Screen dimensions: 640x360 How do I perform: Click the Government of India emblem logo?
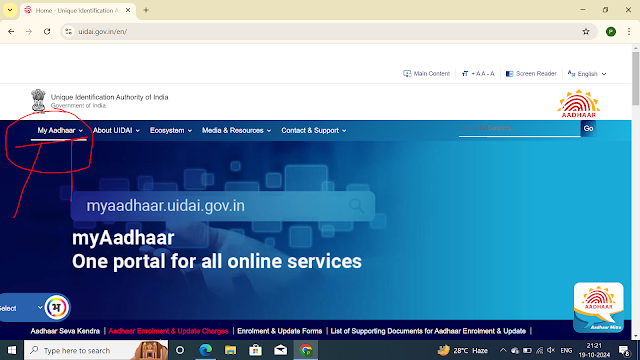tap(38, 101)
